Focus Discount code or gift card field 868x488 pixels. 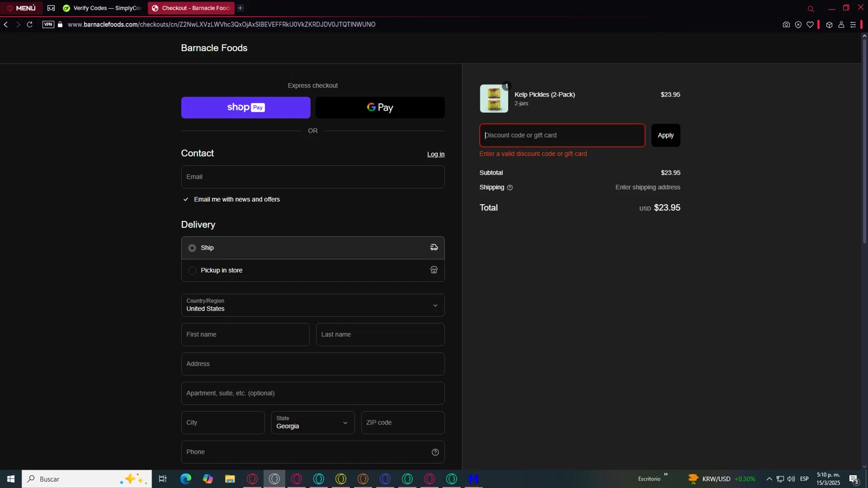pos(562,135)
